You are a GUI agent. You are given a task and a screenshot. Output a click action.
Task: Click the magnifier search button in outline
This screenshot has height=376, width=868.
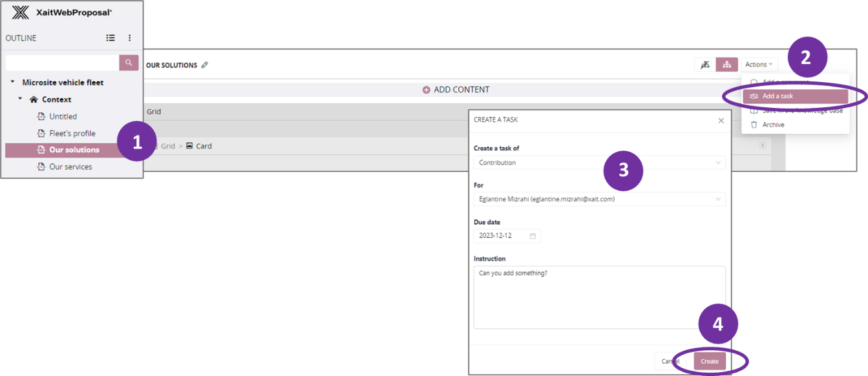click(129, 63)
